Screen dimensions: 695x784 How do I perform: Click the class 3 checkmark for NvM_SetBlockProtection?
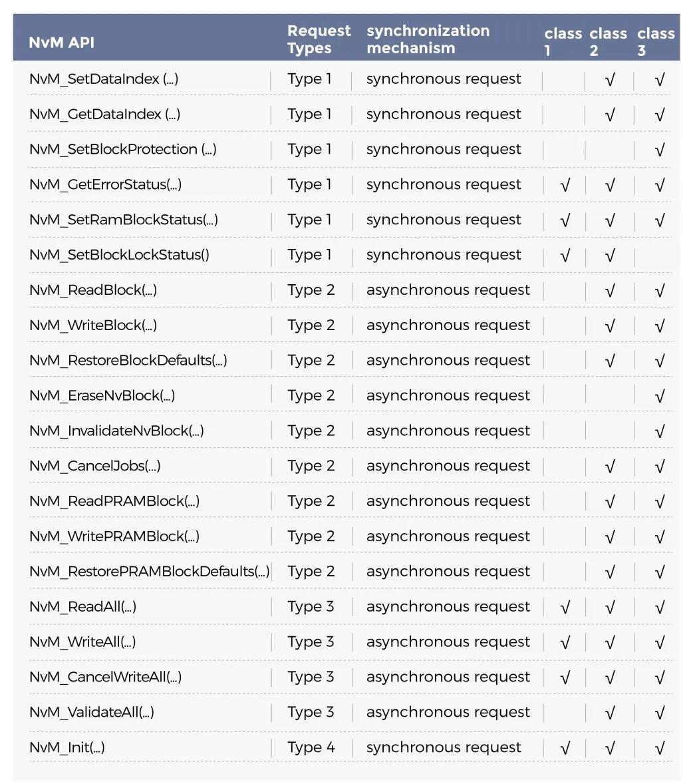(659, 150)
